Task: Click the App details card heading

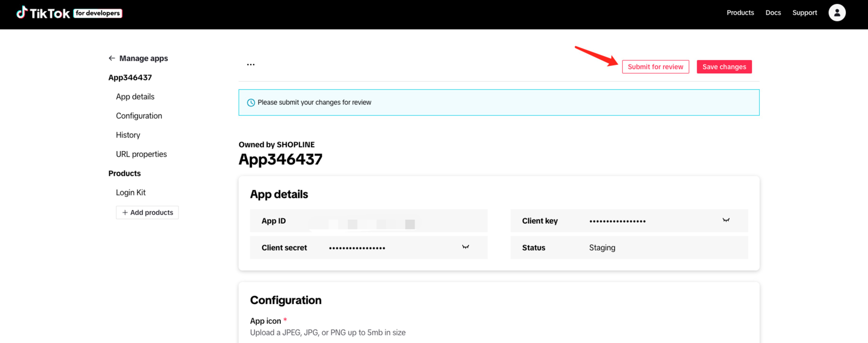Action: tap(279, 194)
